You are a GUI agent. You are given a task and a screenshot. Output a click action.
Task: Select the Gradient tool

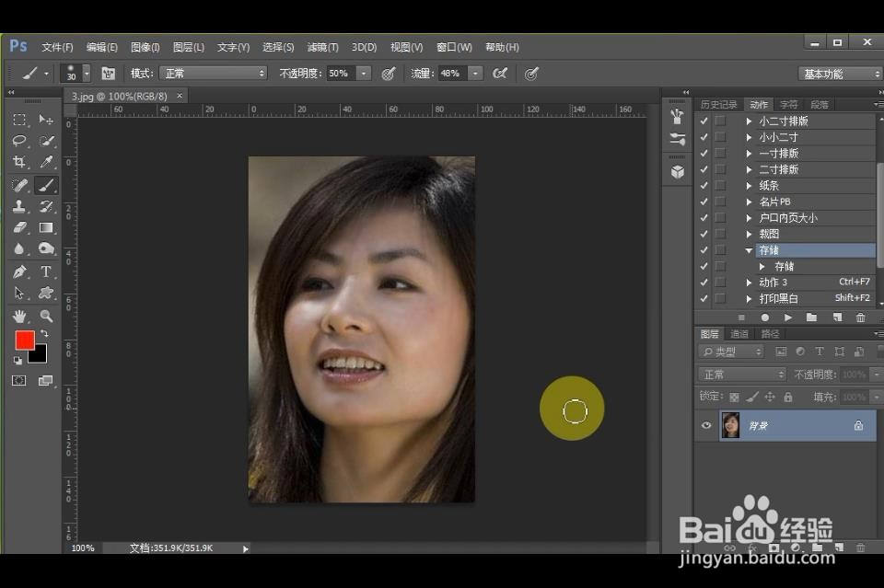pyautogui.click(x=46, y=227)
